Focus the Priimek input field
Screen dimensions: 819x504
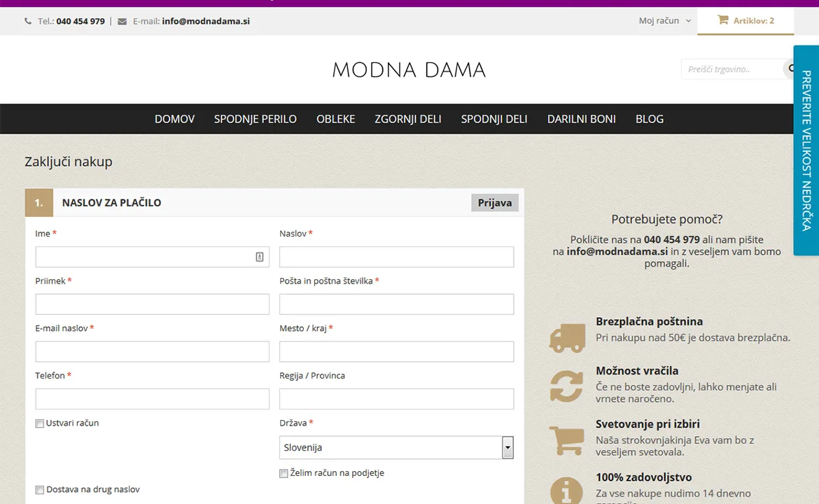(152, 304)
